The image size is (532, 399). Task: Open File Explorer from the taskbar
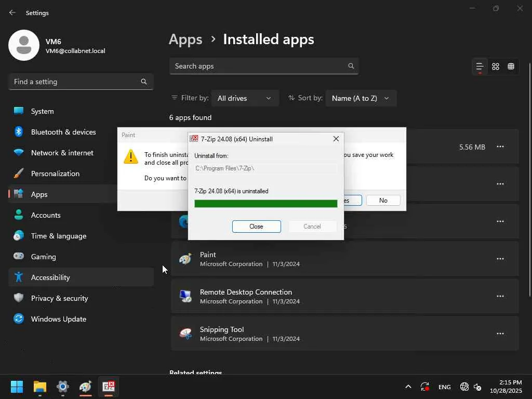click(40, 387)
